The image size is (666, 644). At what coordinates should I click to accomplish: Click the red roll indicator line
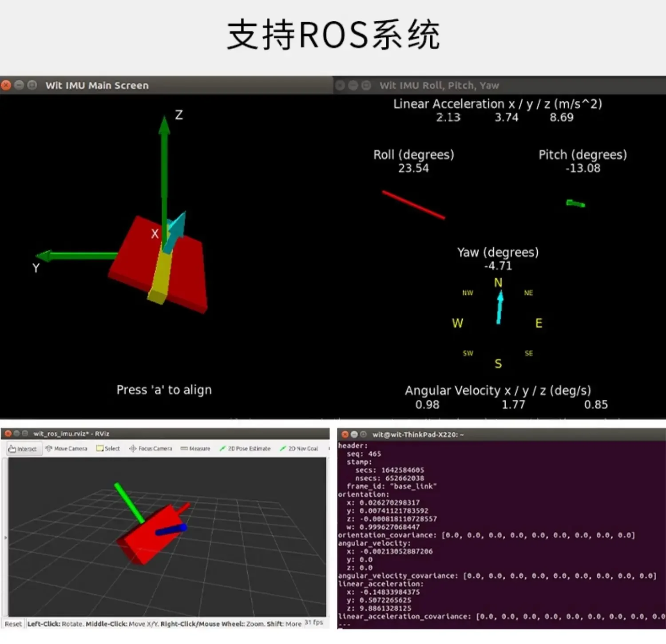tap(413, 205)
